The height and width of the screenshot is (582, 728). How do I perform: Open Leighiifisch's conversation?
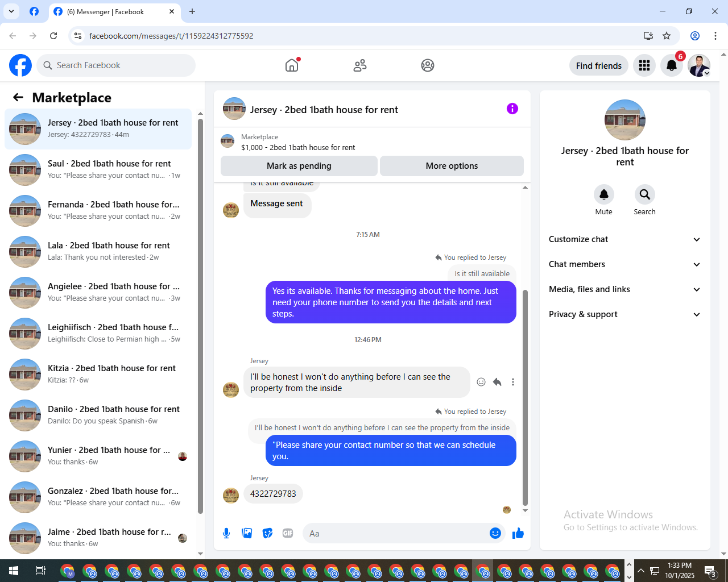pyautogui.click(x=98, y=334)
